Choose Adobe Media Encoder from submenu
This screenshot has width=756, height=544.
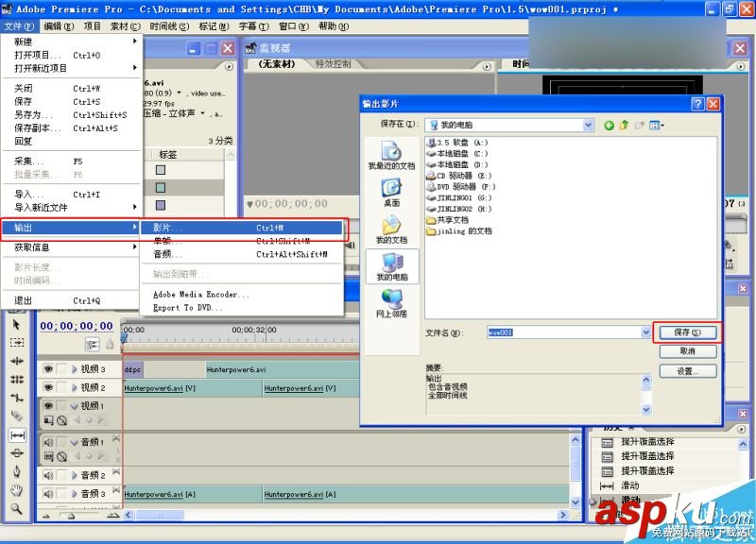(x=201, y=295)
